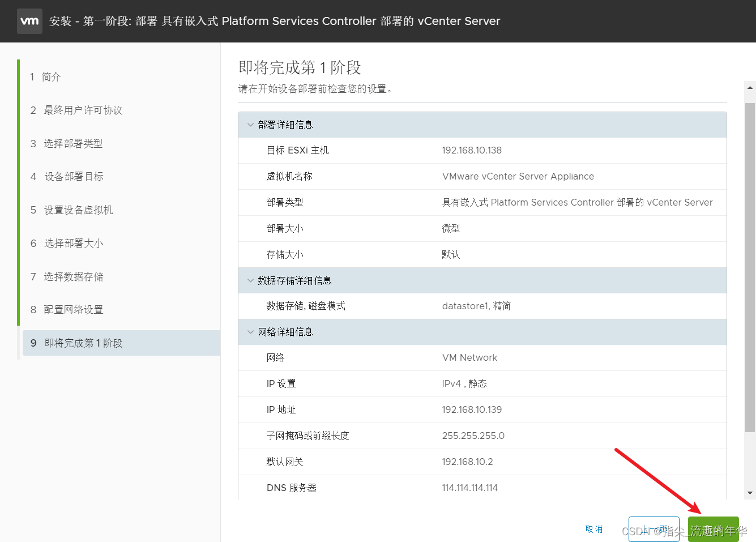Screen dimensions: 756x542
Task: Click the VM Network value
Action: (x=469, y=357)
